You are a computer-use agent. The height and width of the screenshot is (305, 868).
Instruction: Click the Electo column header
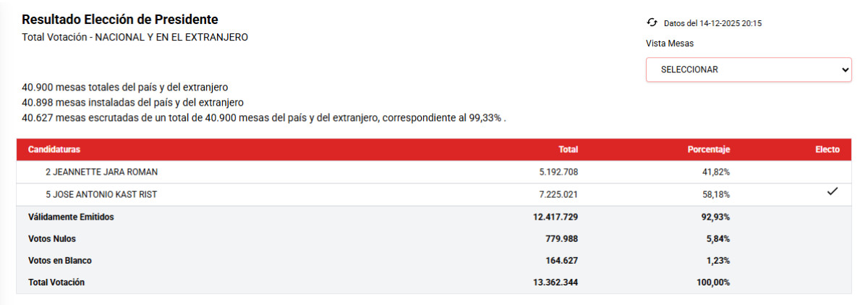click(827, 150)
